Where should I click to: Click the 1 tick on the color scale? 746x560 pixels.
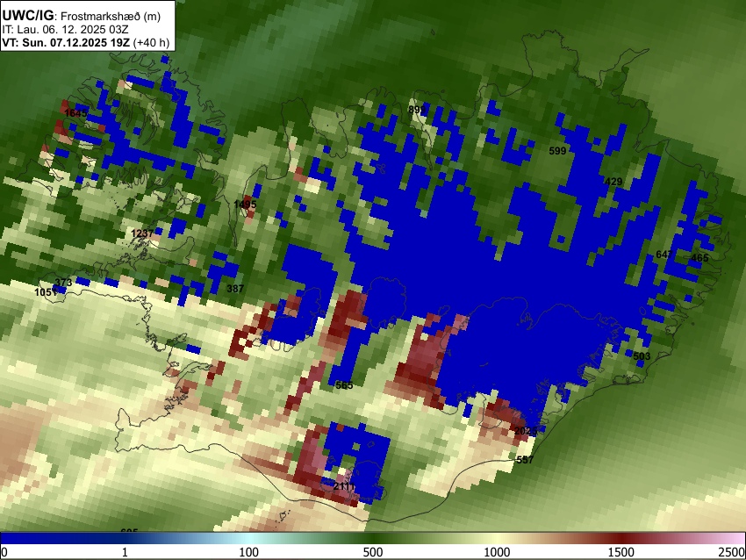(x=125, y=552)
